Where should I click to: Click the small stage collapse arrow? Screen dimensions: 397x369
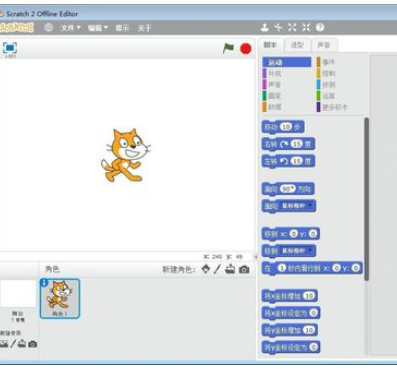tap(256, 257)
